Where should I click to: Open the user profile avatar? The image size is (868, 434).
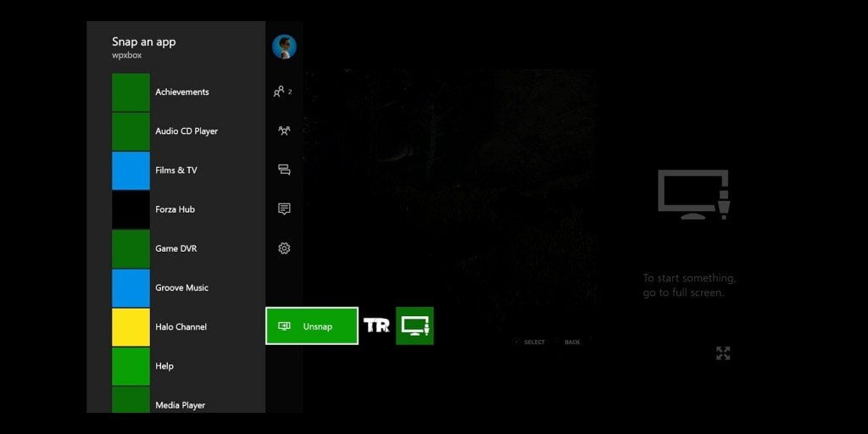284,47
